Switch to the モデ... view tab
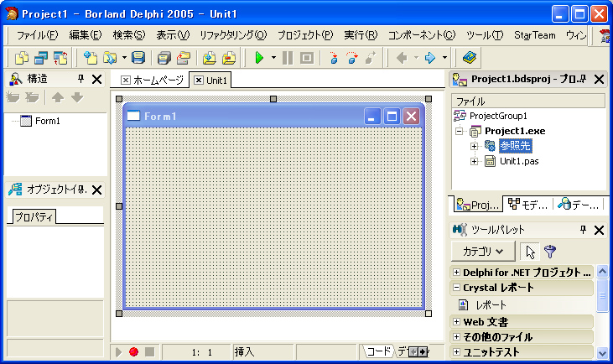The width and height of the screenshot is (613, 364). 527,204
